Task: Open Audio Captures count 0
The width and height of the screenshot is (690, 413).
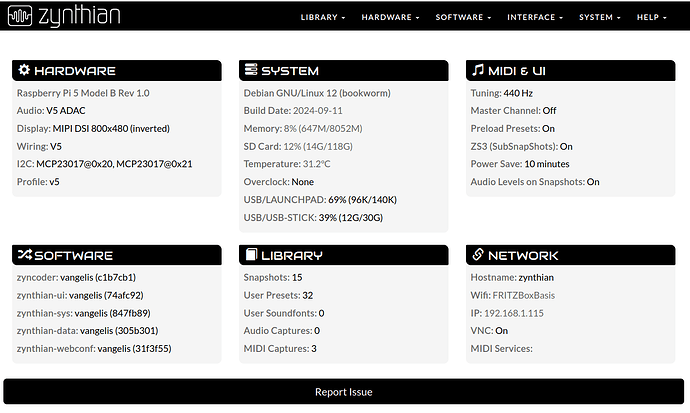Action: [317, 330]
